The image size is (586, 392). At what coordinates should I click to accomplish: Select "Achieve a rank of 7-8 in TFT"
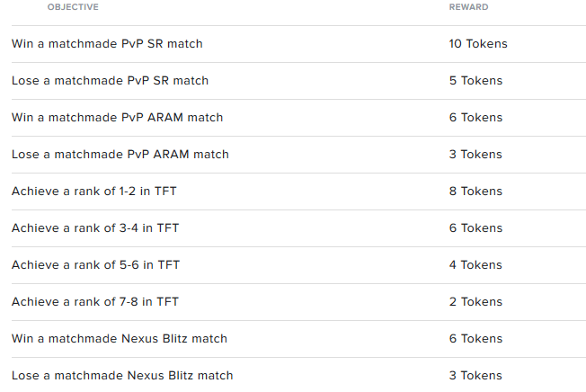click(95, 302)
